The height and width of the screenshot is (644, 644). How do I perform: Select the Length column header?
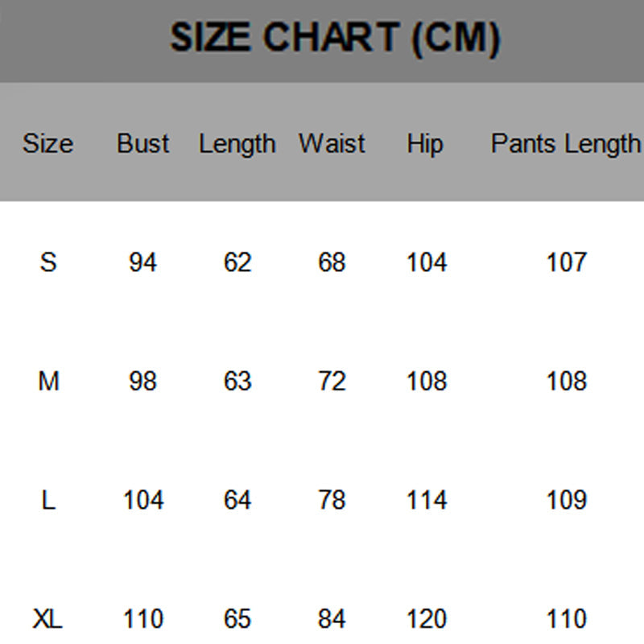click(237, 144)
